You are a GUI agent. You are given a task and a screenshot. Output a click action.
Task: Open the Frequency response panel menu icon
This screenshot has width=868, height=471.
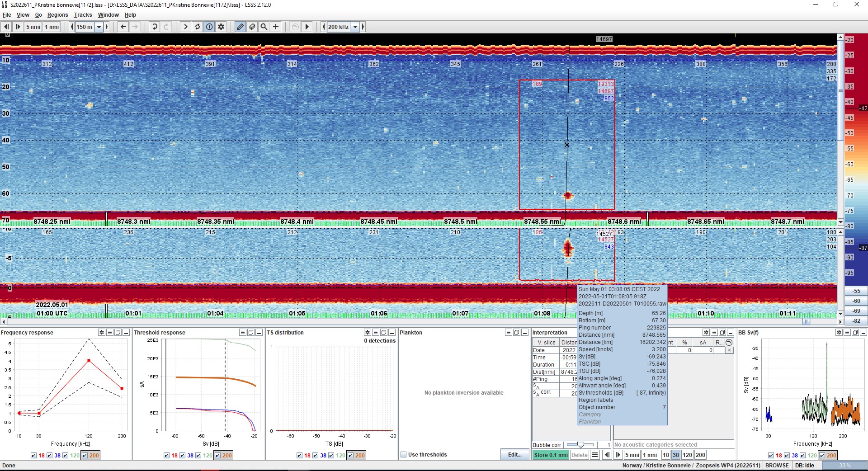[109, 333]
